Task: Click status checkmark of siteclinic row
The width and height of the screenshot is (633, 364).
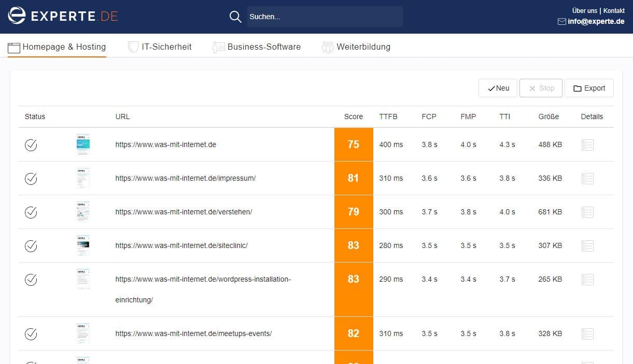Action: click(31, 245)
